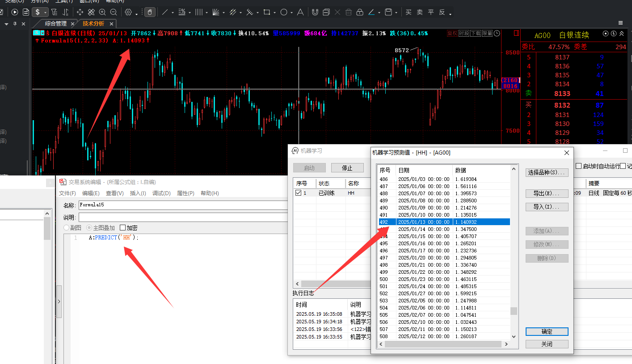Image resolution: width=632 pixels, height=364 pixels.
Task: Pick the ellipse drawing tool
Action: pyautogui.click(x=283, y=12)
